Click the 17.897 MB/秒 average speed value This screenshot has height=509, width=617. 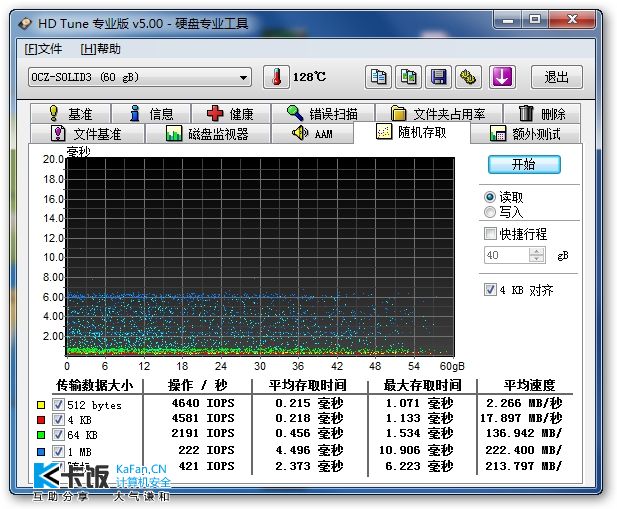(x=521, y=418)
